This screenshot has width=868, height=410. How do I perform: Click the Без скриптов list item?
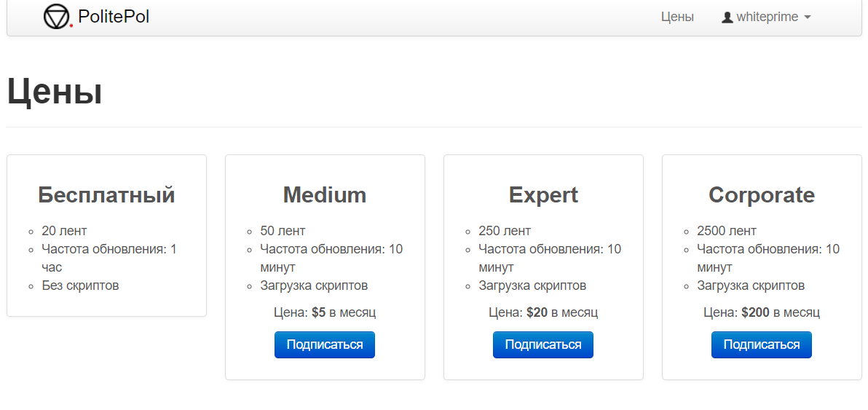point(80,285)
